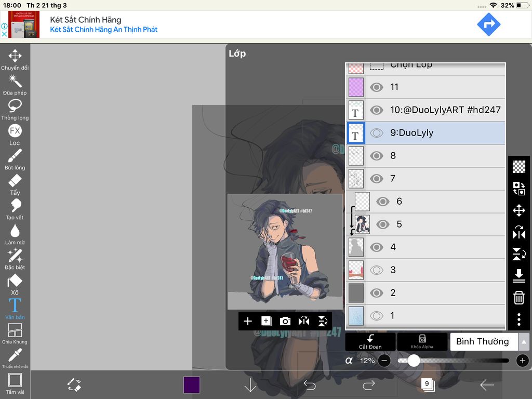Toggle visibility of layer 6
Image resolution: width=532 pixels, height=399 pixels.
point(383,202)
